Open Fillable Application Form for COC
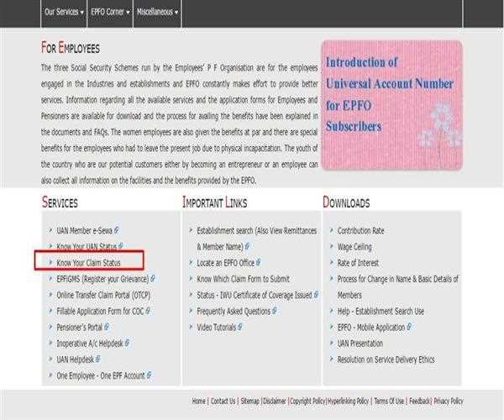504x420 pixels. [x=100, y=311]
